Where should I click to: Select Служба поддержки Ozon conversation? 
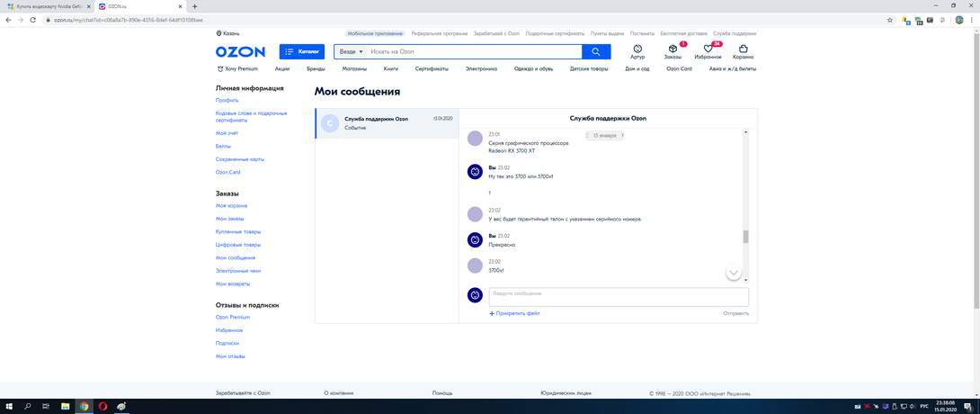(x=387, y=123)
